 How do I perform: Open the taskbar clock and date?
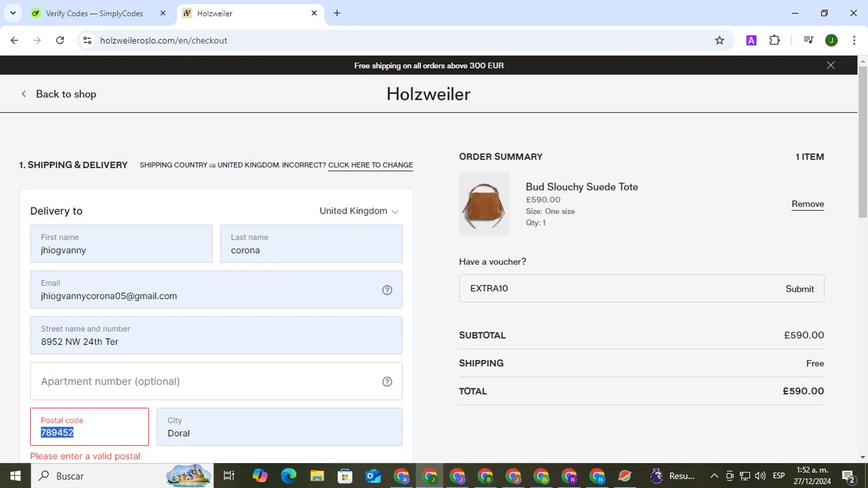point(812,476)
